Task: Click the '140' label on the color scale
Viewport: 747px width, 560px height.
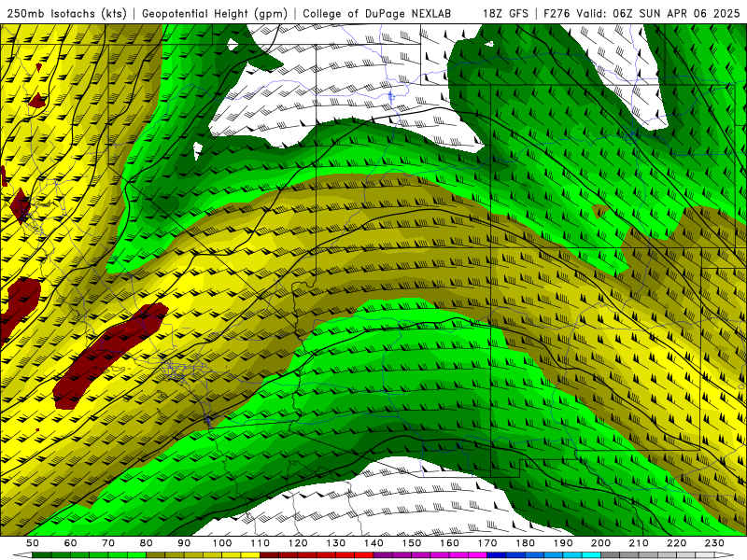Action: tap(373, 543)
